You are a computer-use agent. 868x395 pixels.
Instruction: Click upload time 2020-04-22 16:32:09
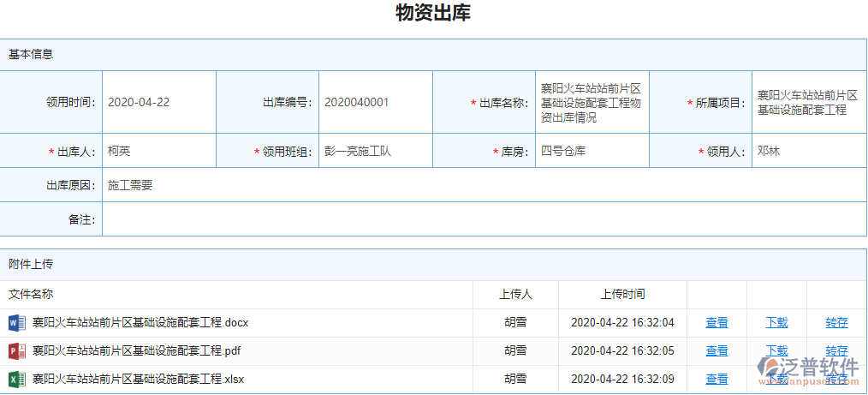tap(623, 379)
